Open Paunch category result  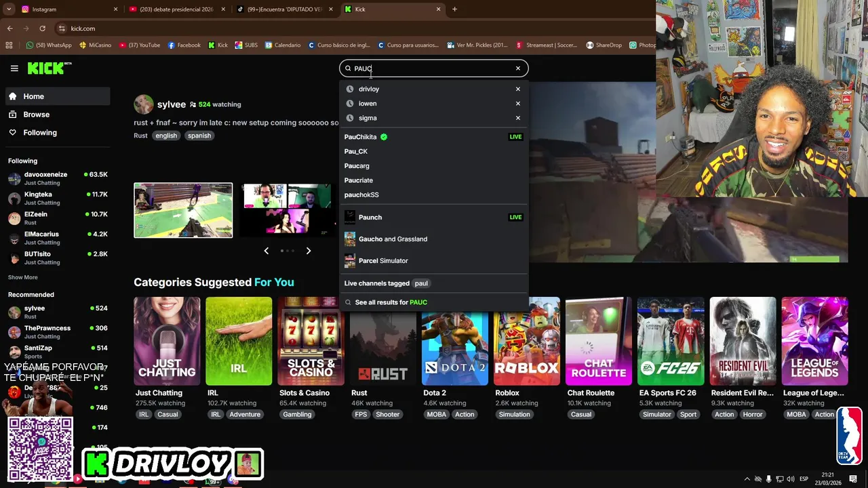[433, 218]
